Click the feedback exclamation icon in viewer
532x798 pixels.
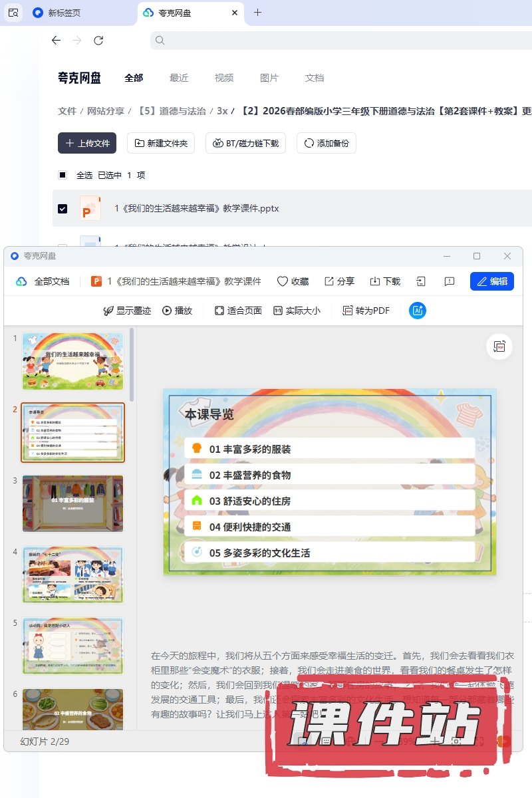click(x=450, y=281)
